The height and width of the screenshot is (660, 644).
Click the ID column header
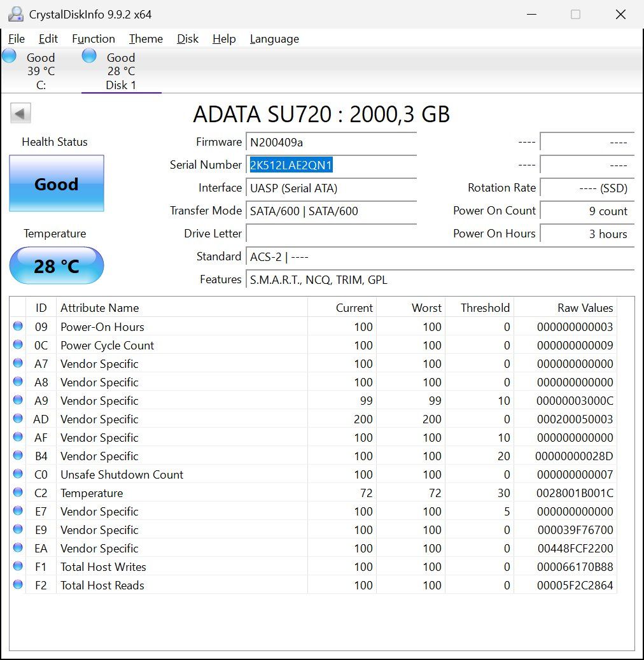41,307
